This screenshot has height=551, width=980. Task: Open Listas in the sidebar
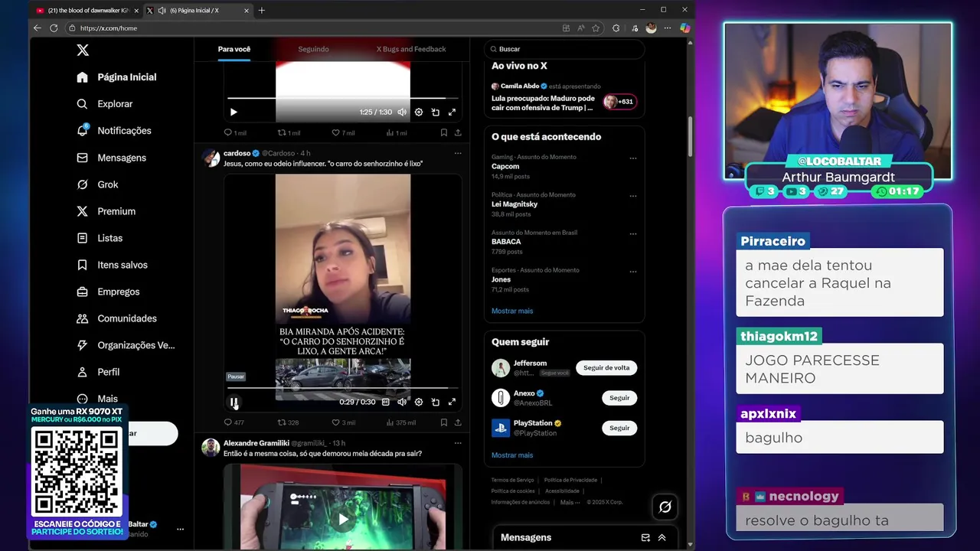click(x=100, y=238)
